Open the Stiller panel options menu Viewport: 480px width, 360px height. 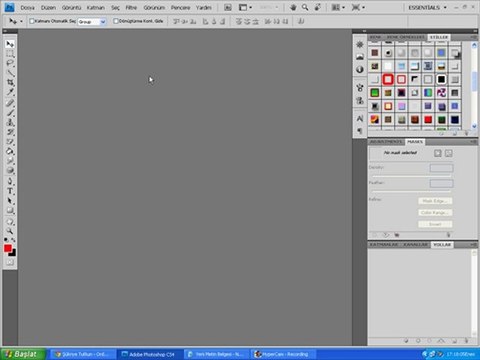pyautogui.click(x=473, y=37)
